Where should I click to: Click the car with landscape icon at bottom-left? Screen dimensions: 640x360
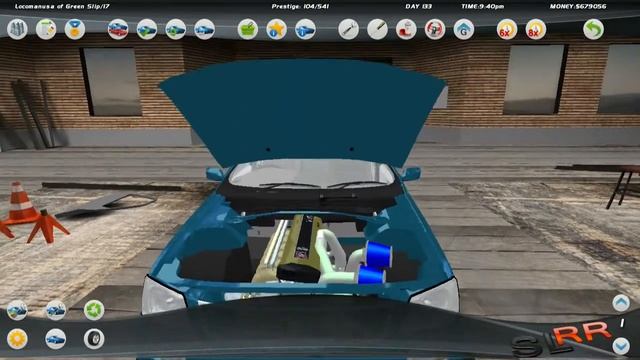(17, 310)
